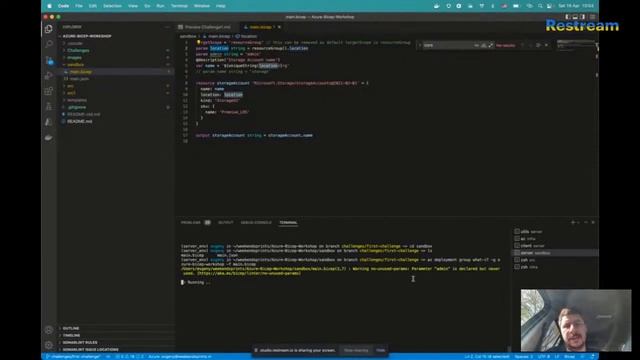The image size is (640, 360).
Task: Toggle secondary sidebar layout icon in title bar
Action: point(582,17)
